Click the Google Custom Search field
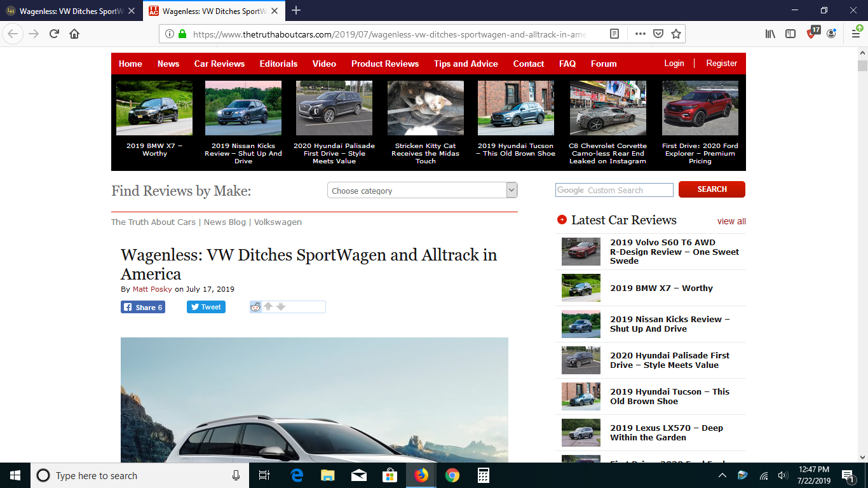Viewport: 868px width, 488px height. pos(614,190)
